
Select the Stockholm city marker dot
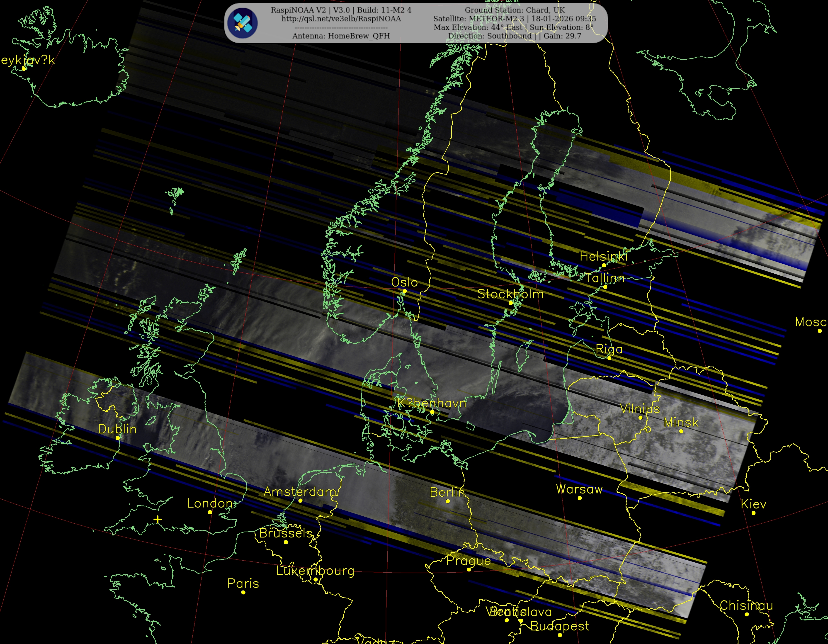511,303
